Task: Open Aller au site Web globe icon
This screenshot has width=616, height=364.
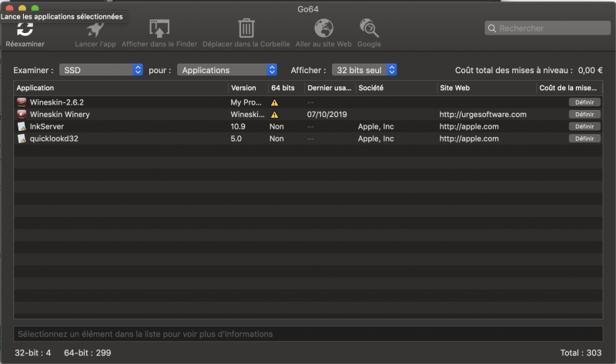Action: [x=323, y=29]
